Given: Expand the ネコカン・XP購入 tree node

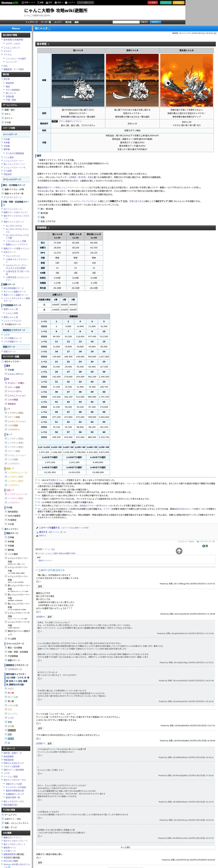Looking at the screenshot, I should coord(6,383).
